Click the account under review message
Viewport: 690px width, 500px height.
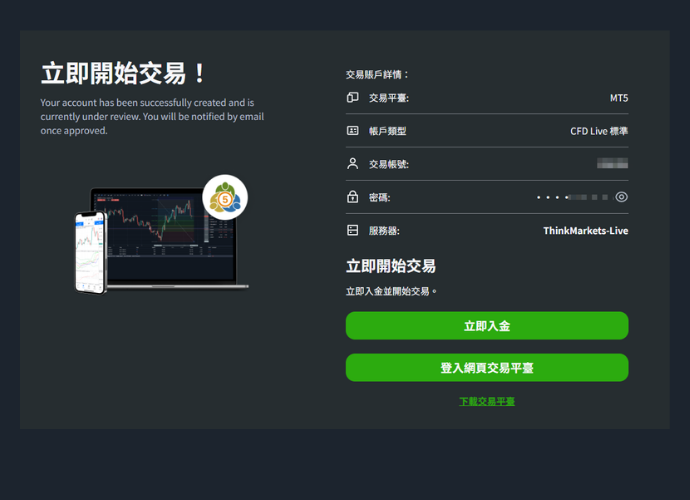coord(152,117)
